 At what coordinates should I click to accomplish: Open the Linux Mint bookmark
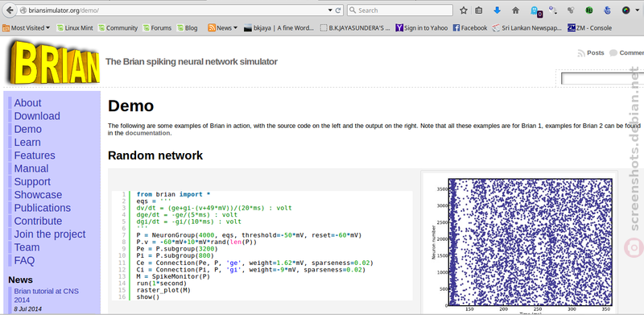point(75,28)
